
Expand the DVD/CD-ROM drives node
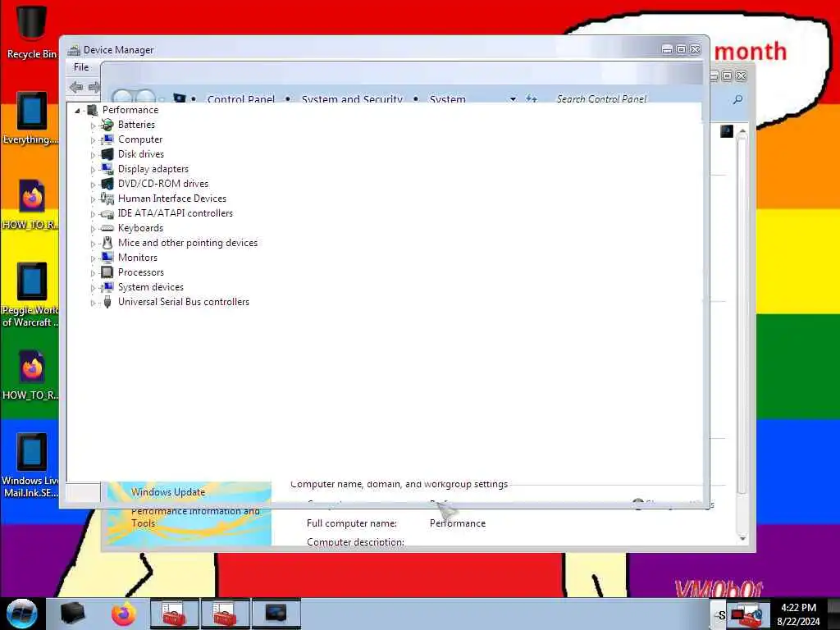click(93, 185)
